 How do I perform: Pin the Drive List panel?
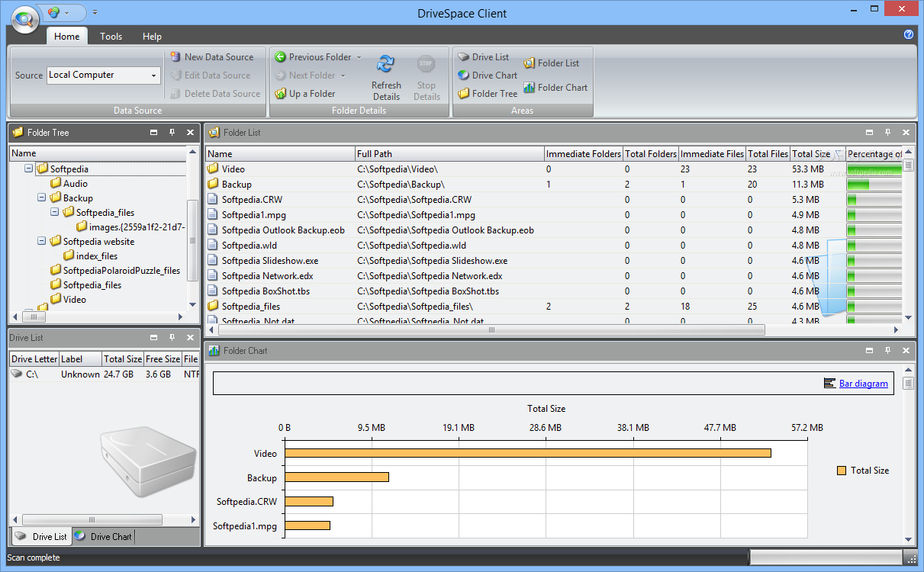(x=172, y=337)
